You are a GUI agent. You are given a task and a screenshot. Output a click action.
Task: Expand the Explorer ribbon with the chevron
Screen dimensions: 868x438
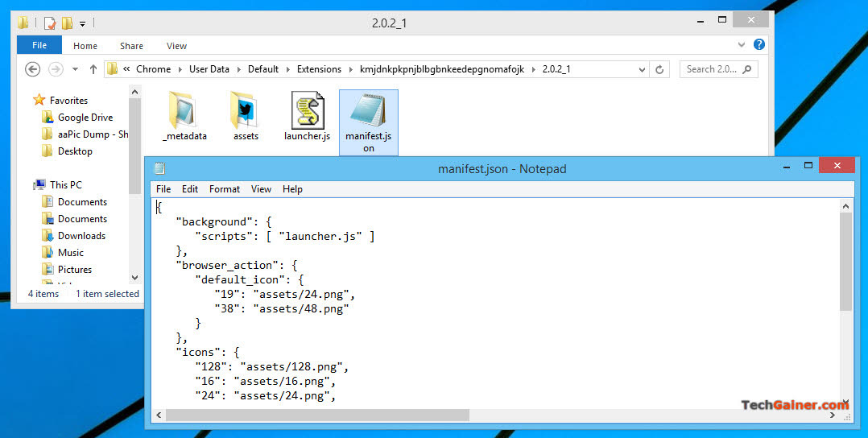point(742,45)
